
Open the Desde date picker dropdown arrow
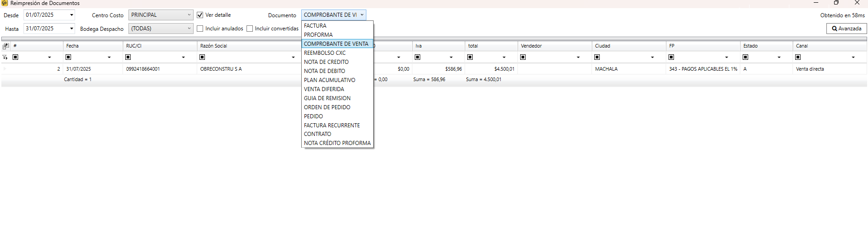point(71,15)
